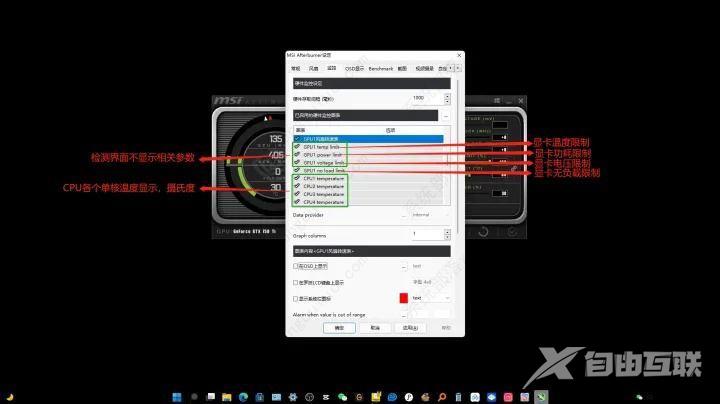Click the taskbar search circle icon
The height and width of the screenshot is (404, 720).
tap(194, 397)
